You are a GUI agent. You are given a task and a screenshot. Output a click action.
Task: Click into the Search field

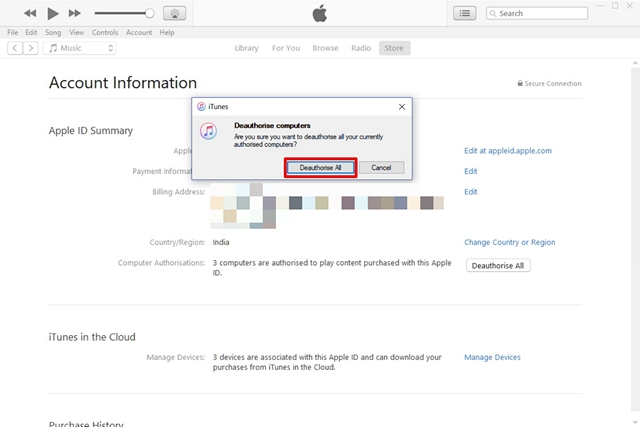537,13
